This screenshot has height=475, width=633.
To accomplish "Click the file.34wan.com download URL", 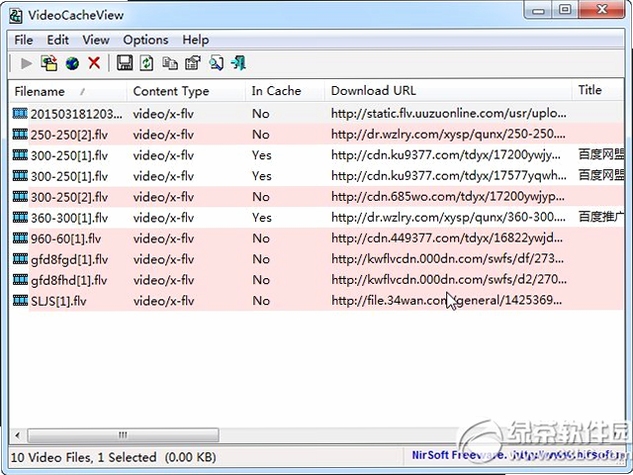I will 446,301.
